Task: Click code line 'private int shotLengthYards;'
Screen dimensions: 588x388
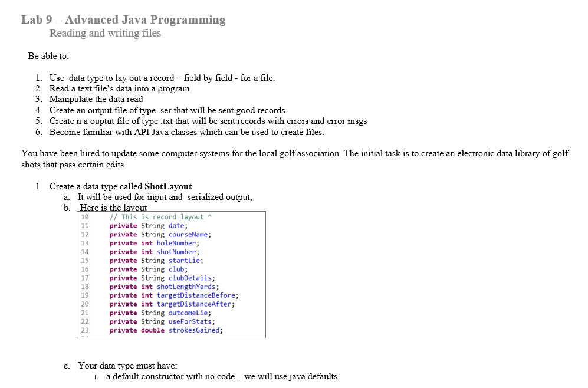Action: pyautogui.click(x=164, y=287)
